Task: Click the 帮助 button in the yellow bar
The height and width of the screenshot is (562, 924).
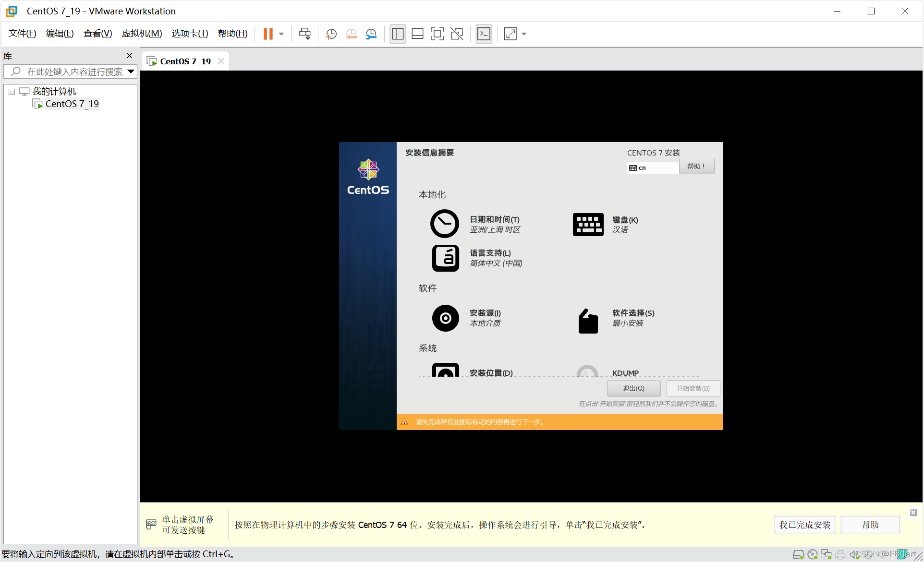Action: click(870, 525)
